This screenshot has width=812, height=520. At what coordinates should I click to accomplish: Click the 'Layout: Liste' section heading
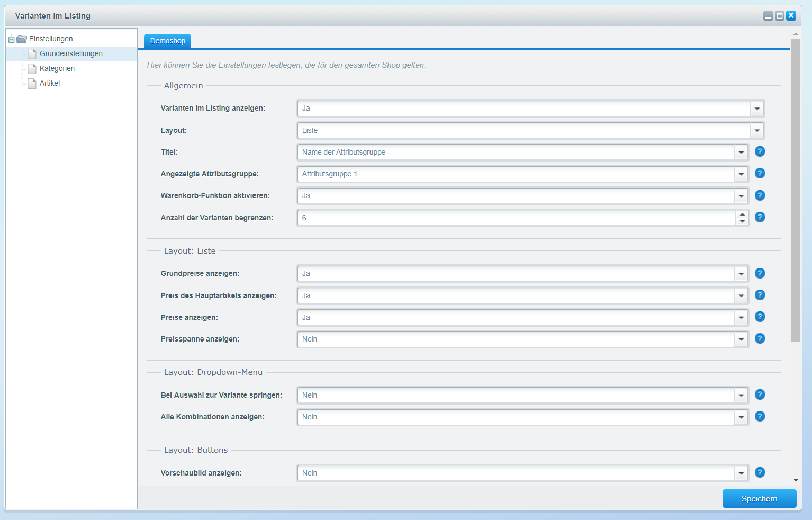pyautogui.click(x=190, y=251)
